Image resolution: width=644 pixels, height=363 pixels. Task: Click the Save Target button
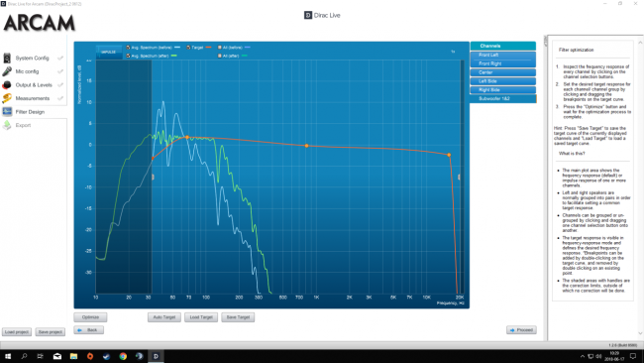pyautogui.click(x=238, y=317)
